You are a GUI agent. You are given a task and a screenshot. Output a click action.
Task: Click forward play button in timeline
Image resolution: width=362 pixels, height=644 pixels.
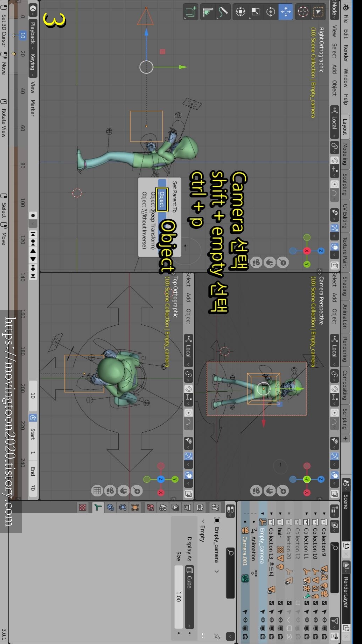33,259
